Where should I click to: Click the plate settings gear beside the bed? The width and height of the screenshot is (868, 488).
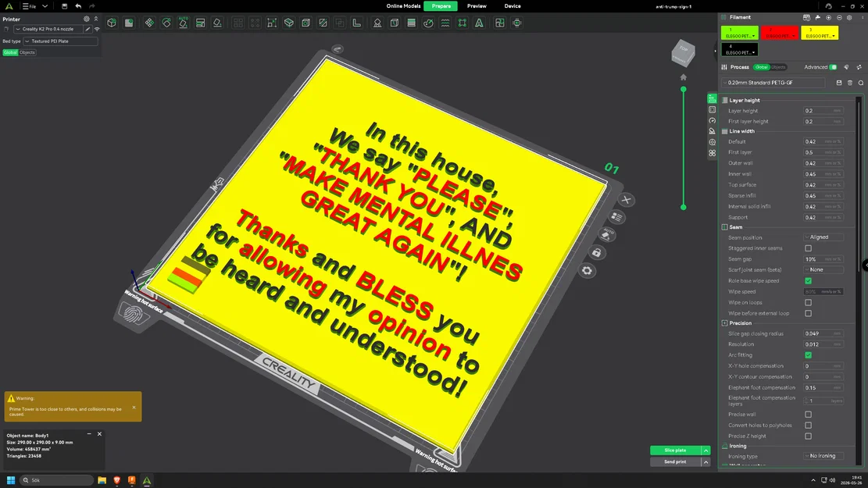click(x=587, y=271)
